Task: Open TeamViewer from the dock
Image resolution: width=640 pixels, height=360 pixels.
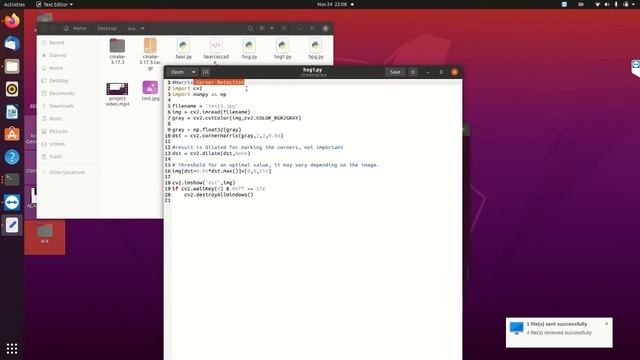Action: 12,202
